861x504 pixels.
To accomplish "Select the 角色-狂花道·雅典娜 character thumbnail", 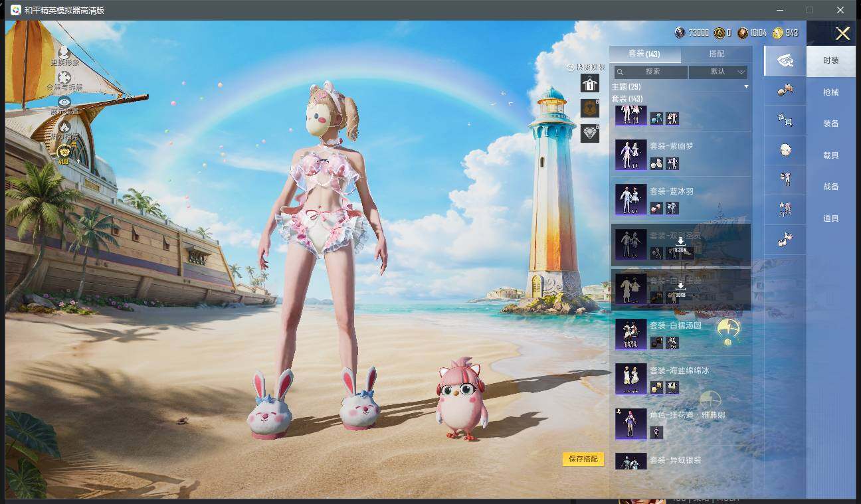I will click(x=630, y=424).
